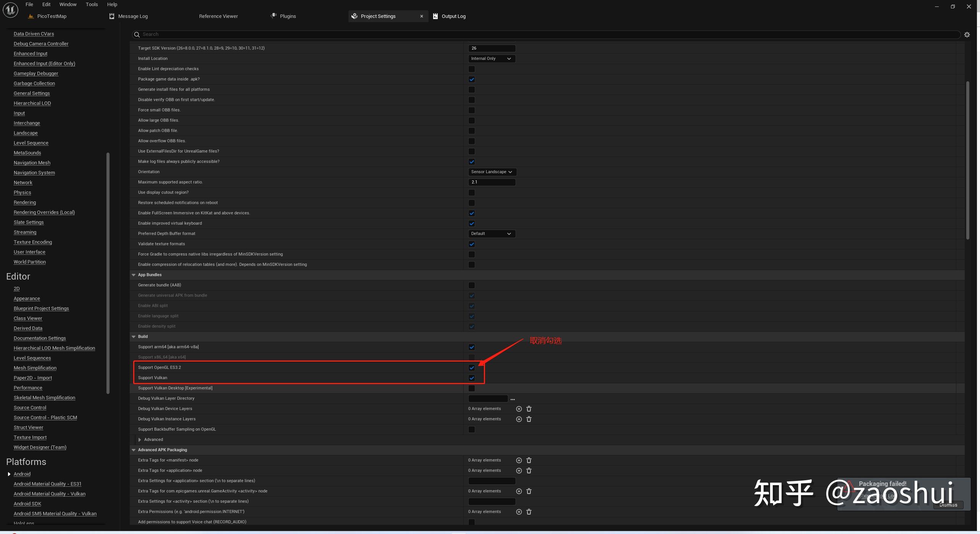
Task: Expand the Advanced build section
Action: coord(140,440)
